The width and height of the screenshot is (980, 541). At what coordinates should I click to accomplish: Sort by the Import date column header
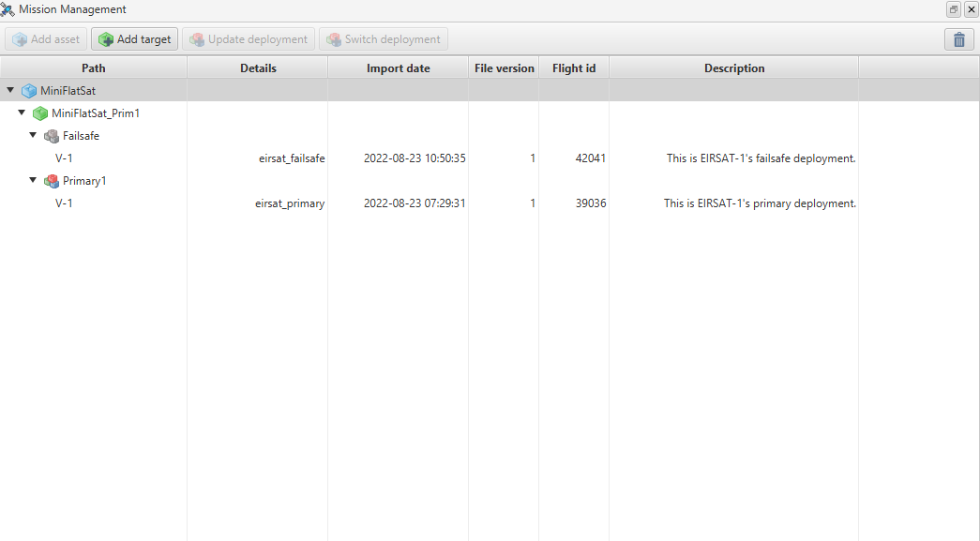398,68
